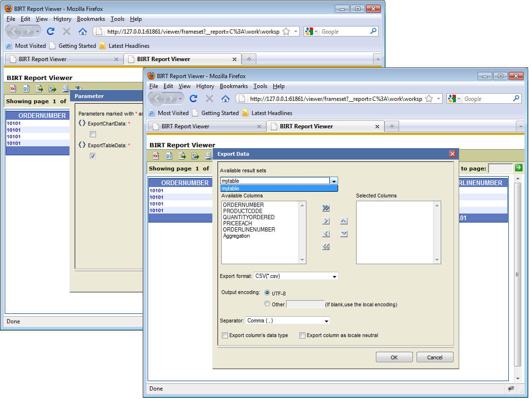Click export data icon in front viewer toolbar
This screenshot has height=401, width=532.
182,156
